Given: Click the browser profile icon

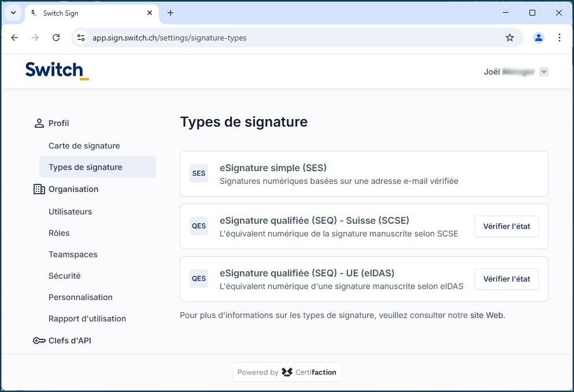Looking at the screenshot, I should (x=538, y=37).
